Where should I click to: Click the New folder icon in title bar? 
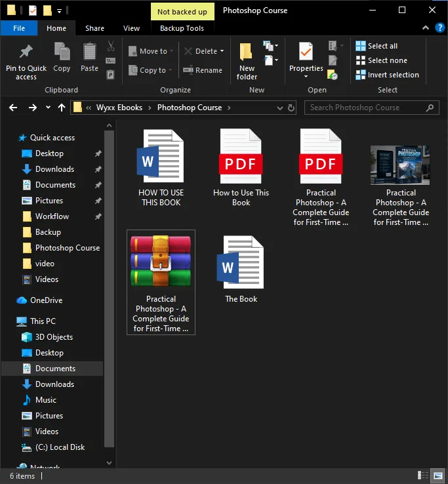tap(47, 10)
